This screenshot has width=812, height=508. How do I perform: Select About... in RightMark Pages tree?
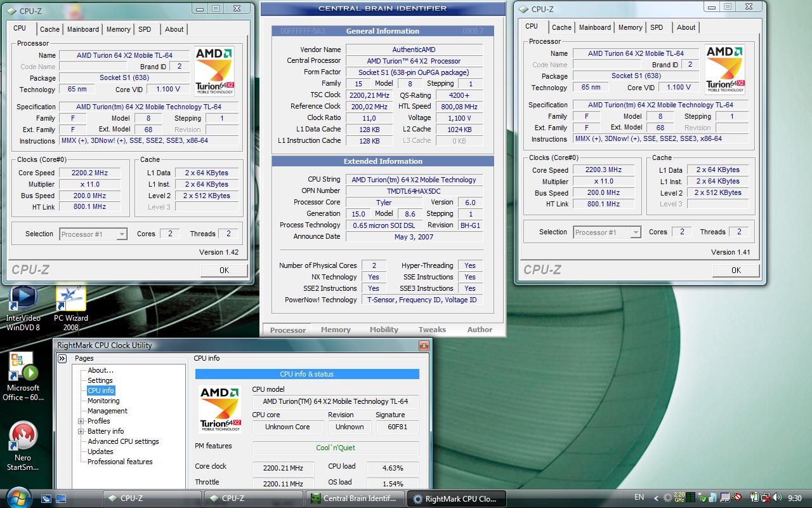[x=100, y=370]
